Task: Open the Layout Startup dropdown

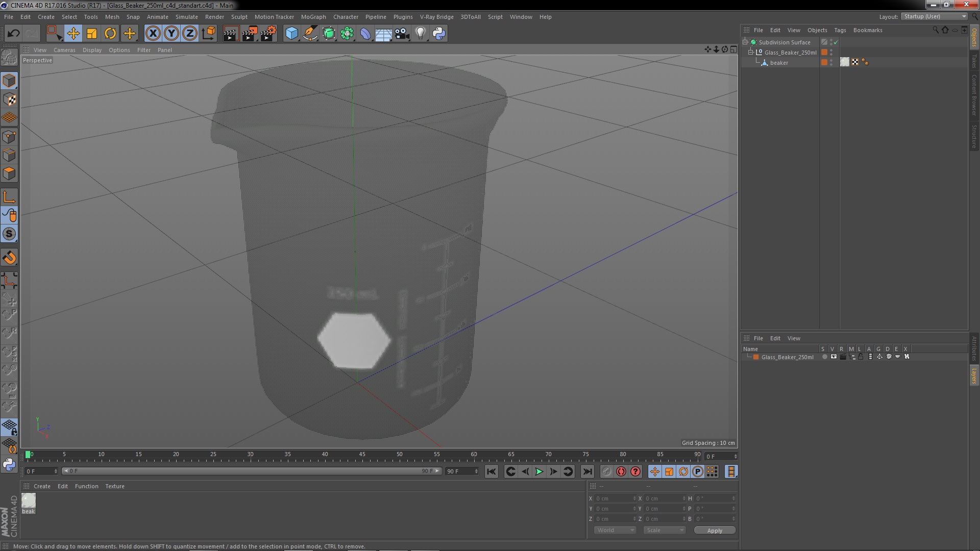Action: [935, 16]
